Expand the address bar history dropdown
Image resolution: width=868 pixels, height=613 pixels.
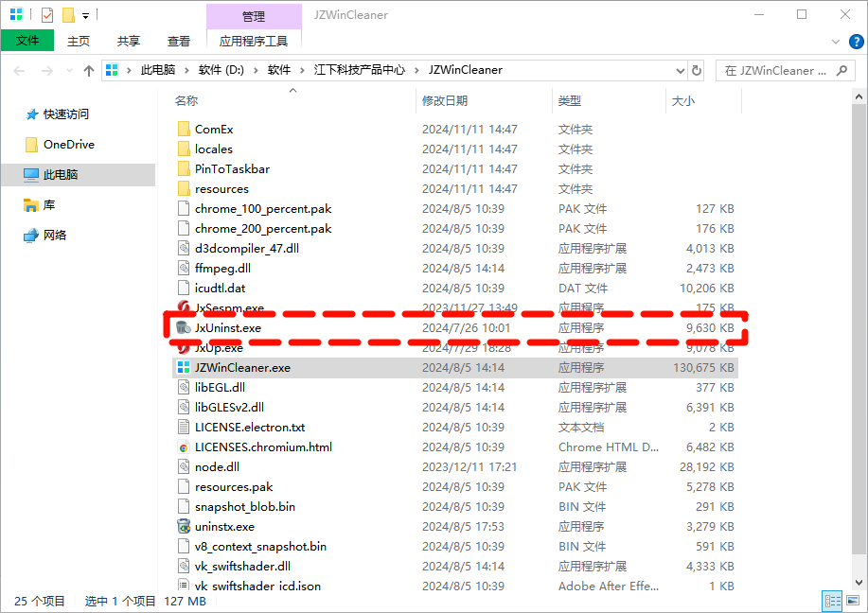coord(681,71)
